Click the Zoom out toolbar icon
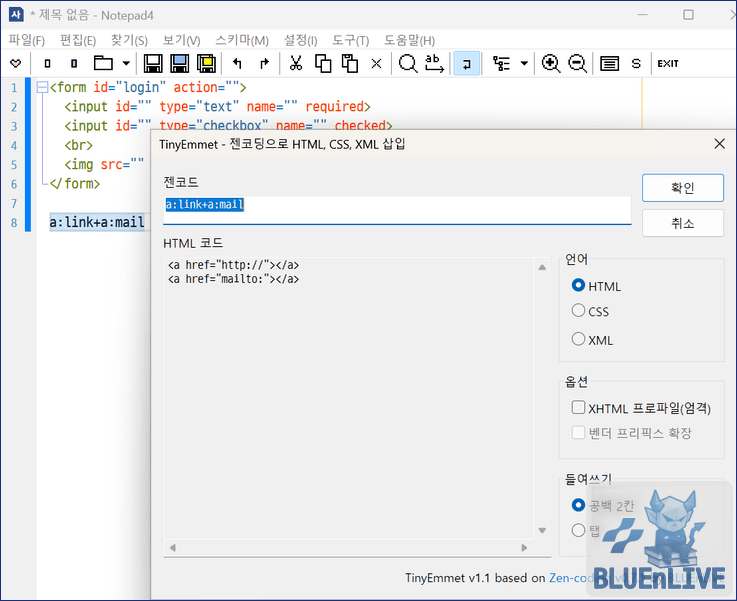Viewport: 737px width, 601px height. pyautogui.click(x=577, y=63)
